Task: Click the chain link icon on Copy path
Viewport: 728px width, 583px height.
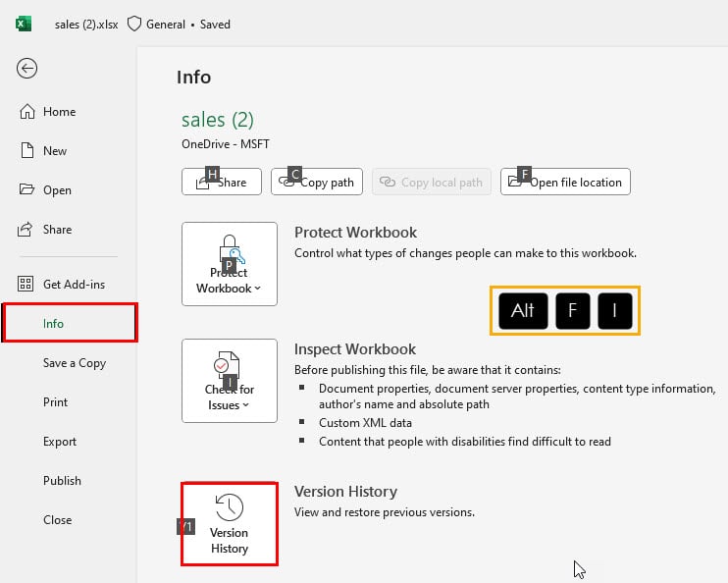Action: tap(286, 182)
